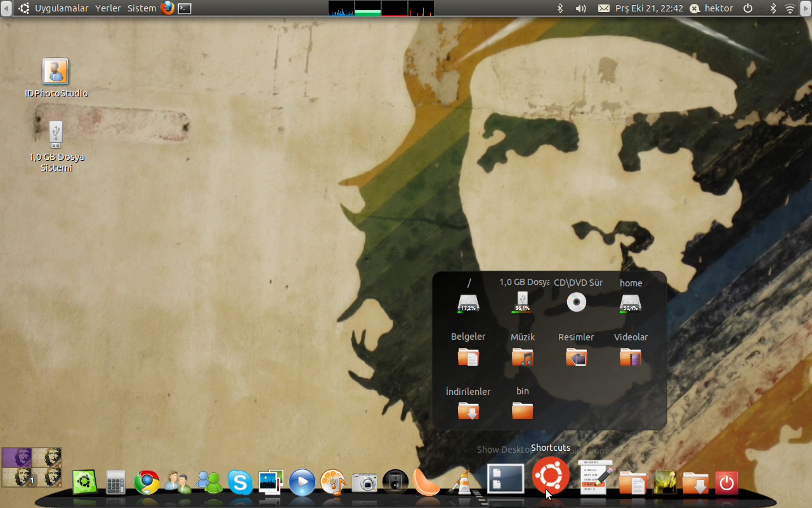
Task: Open the pictures folder stack in dock
Action: [x=665, y=483]
